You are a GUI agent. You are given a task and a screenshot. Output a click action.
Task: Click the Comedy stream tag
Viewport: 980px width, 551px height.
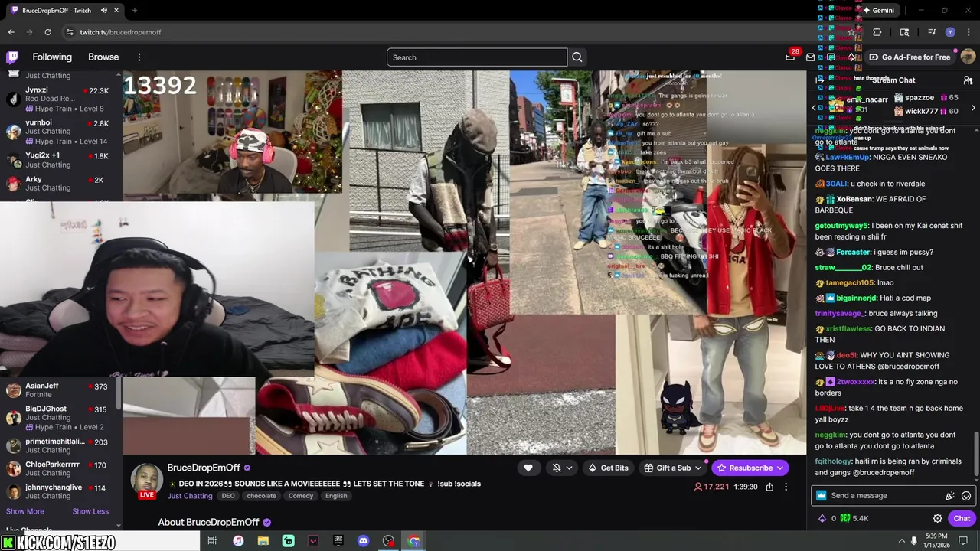click(301, 496)
